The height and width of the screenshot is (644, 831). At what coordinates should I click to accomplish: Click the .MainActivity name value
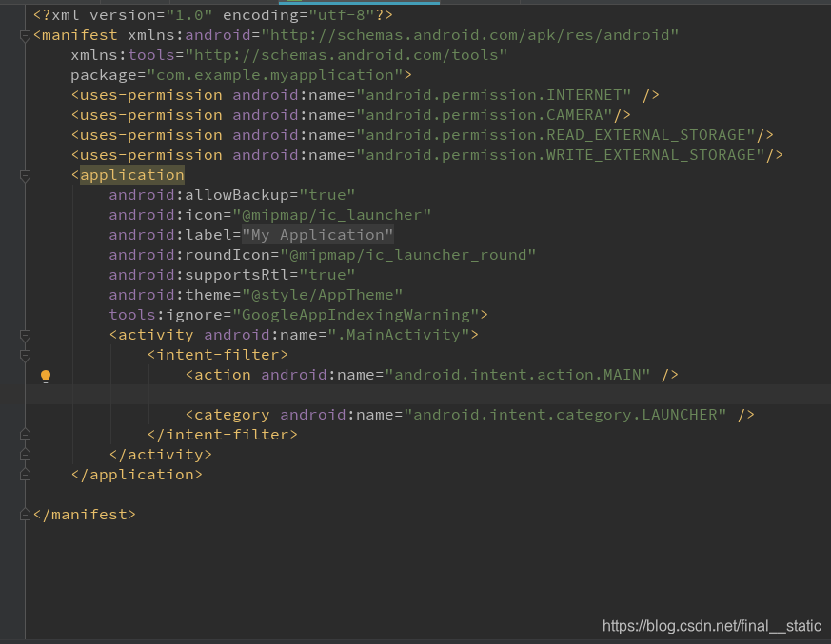pyautogui.click(x=399, y=335)
